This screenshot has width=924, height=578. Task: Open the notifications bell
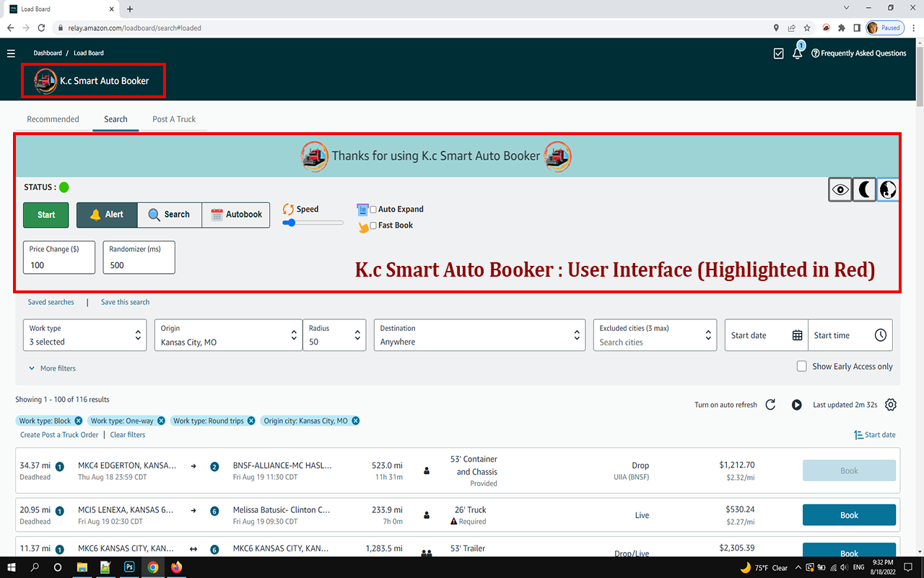(x=798, y=52)
